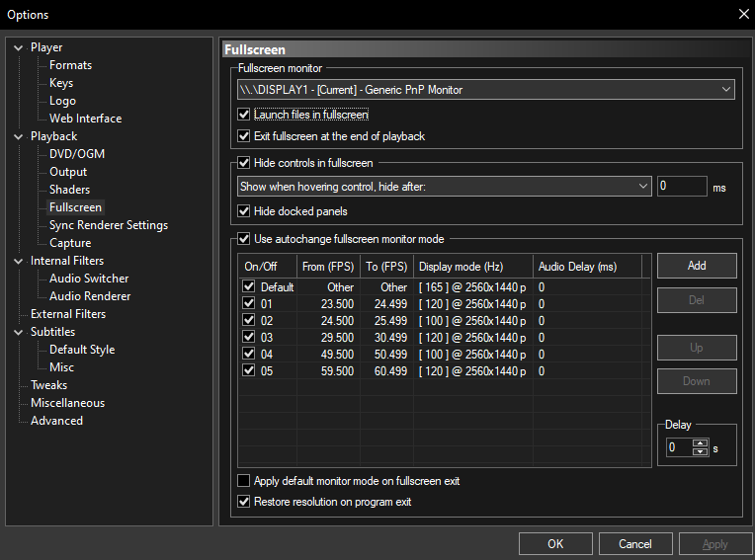The height and width of the screenshot is (560, 755).
Task: Cancel the Options dialog
Action: click(634, 544)
